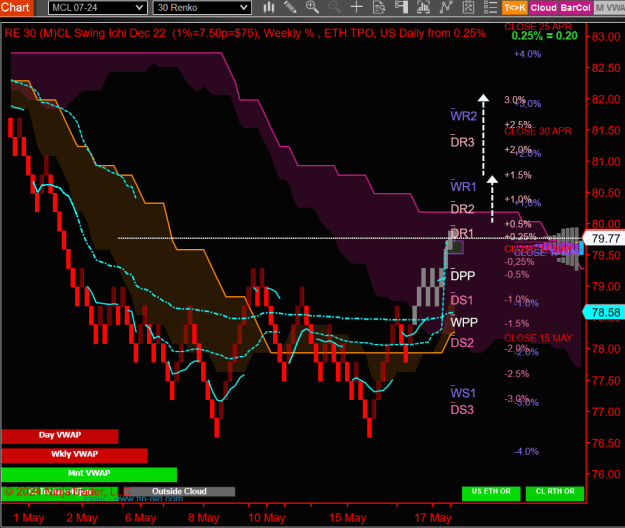Screen dimensions: 625x528
Task: Open the MCL 07-24 instrument dropdown
Action: [x=98, y=8]
